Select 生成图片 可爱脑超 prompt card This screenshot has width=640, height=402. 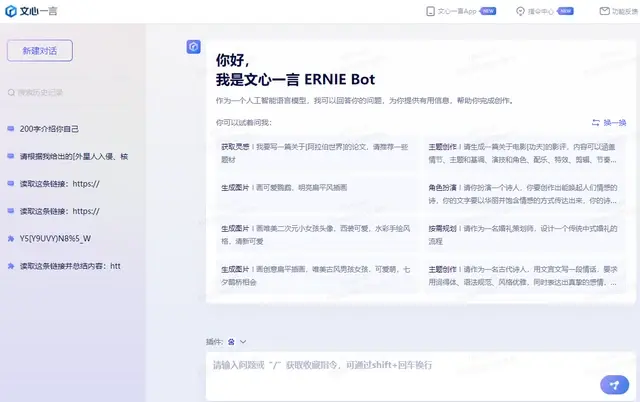pos(318,194)
